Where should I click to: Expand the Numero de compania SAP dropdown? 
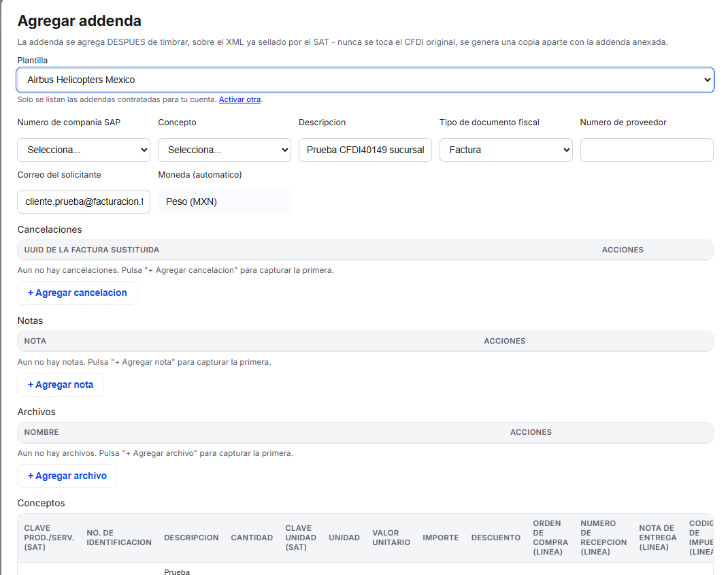click(x=84, y=150)
